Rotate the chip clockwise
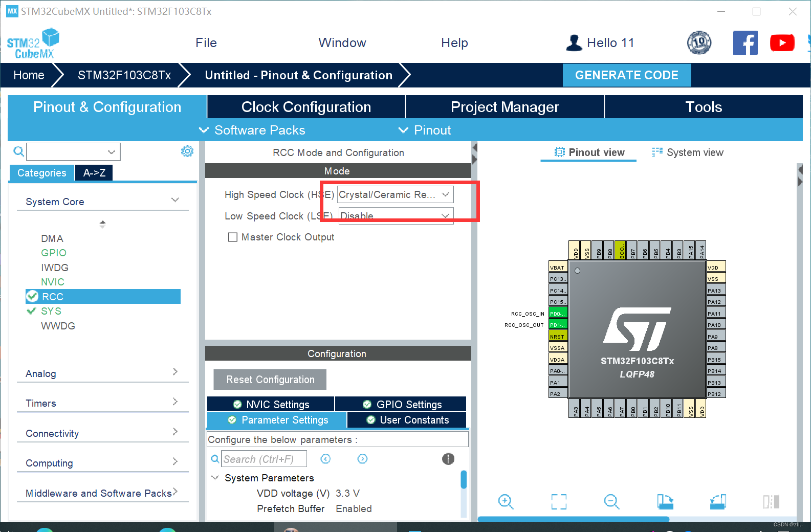The image size is (811, 532). point(665,501)
